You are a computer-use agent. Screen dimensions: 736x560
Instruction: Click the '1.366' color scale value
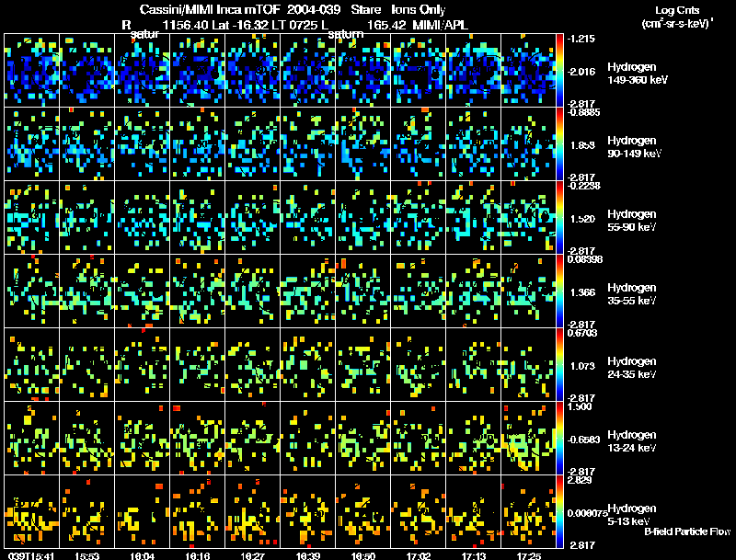[x=582, y=292]
